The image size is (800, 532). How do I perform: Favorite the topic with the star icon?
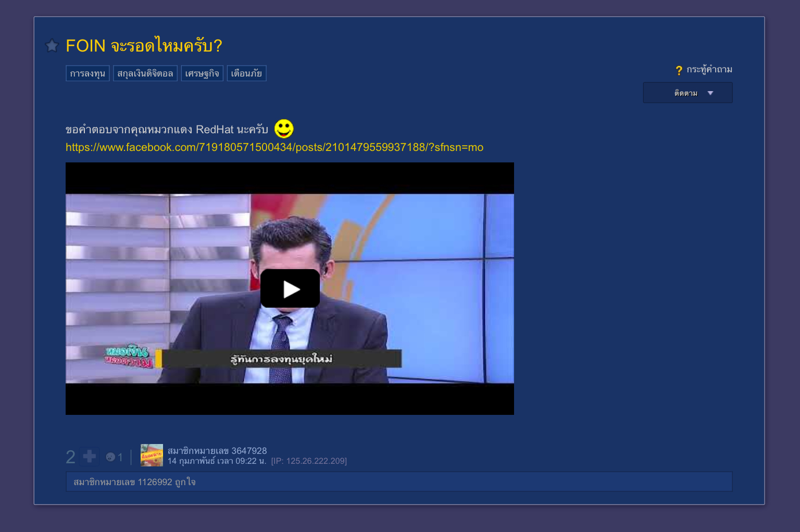(x=52, y=46)
